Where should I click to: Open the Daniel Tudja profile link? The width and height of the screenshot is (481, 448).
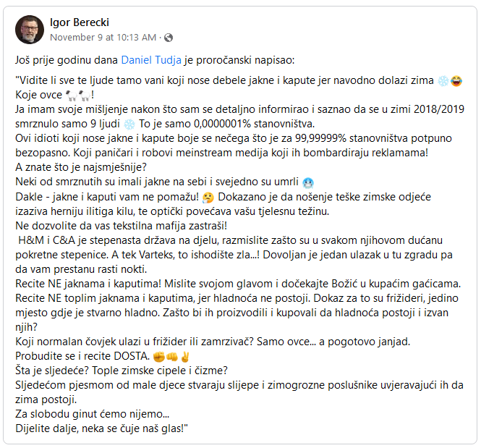(x=151, y=59)
